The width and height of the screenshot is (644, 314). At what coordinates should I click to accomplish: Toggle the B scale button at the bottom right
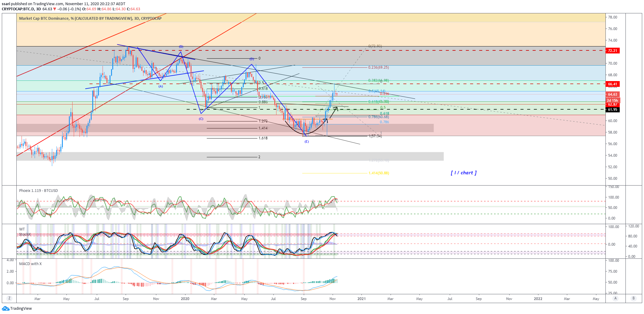[x=633, y=299]
